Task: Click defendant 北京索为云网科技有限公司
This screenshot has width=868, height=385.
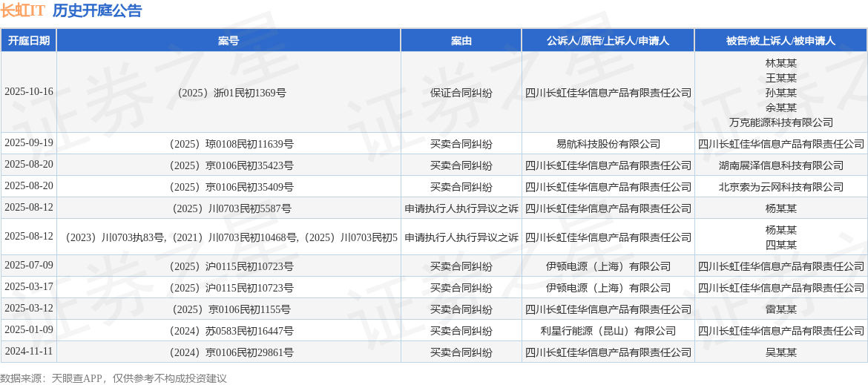Action: [x=781, y=187]
